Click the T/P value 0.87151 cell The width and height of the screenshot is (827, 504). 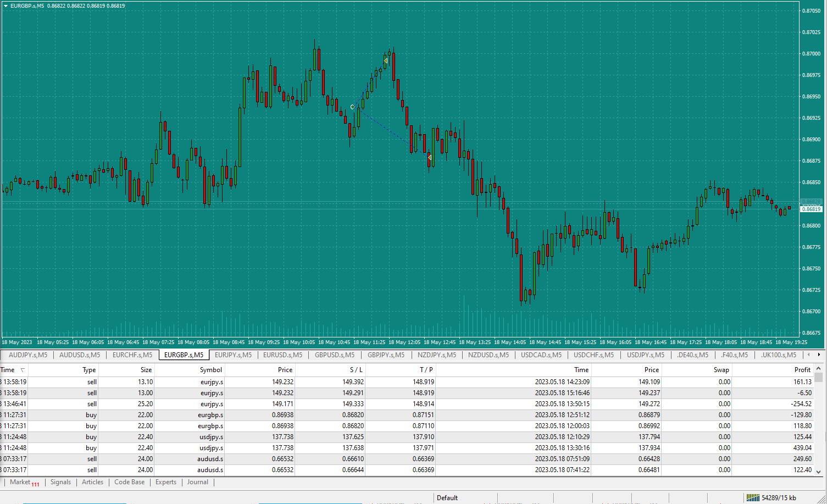pos(423,415)
